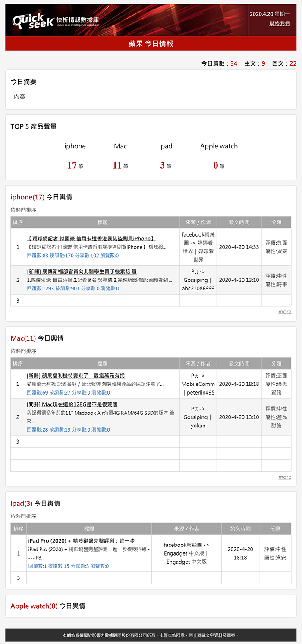This screenshot has height=644, width=302.
Task: Click the 來源 / 作者 header in the ipad table
Action: [187, 528]
